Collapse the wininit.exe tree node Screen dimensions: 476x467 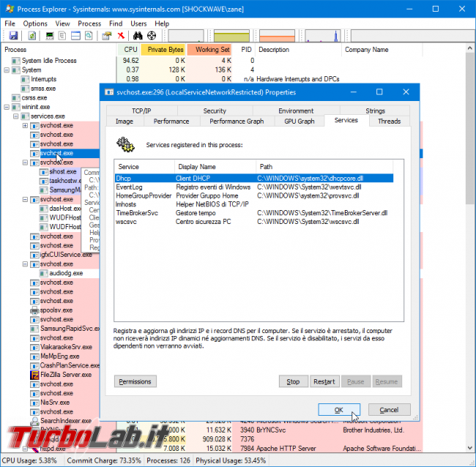click(7, 107)
